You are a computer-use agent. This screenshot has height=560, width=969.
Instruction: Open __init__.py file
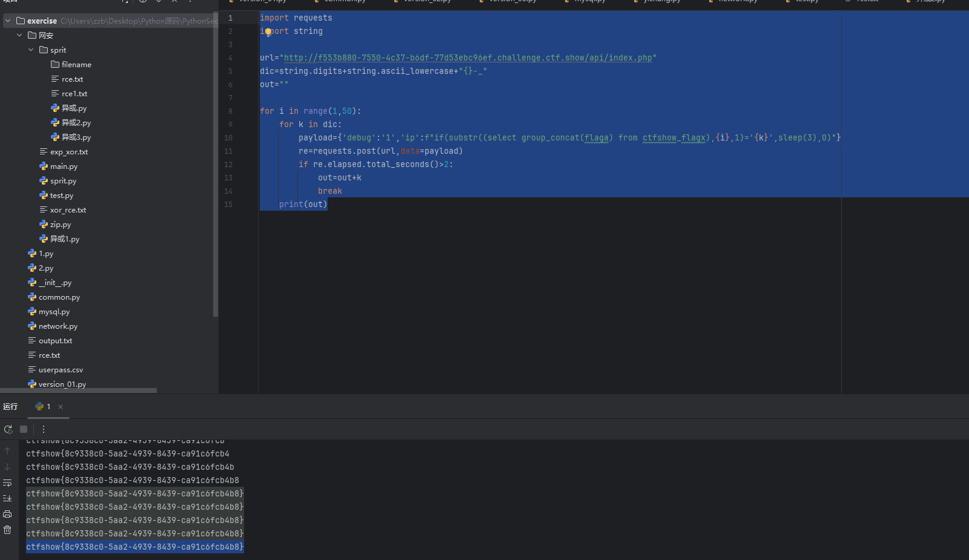pos(55,282)
